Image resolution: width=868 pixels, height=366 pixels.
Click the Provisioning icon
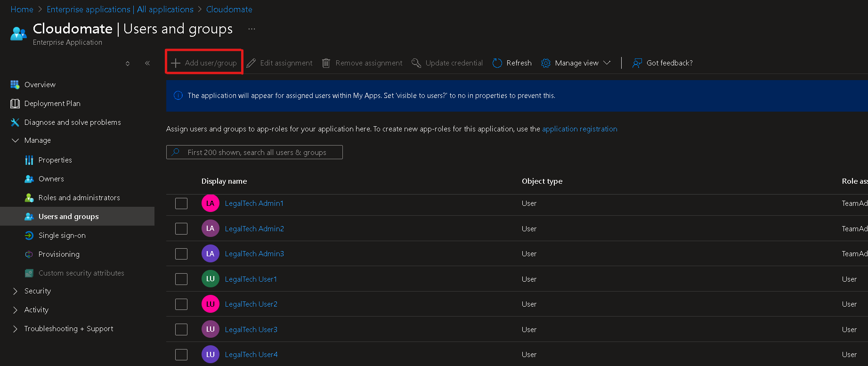(x=29, y=254)
